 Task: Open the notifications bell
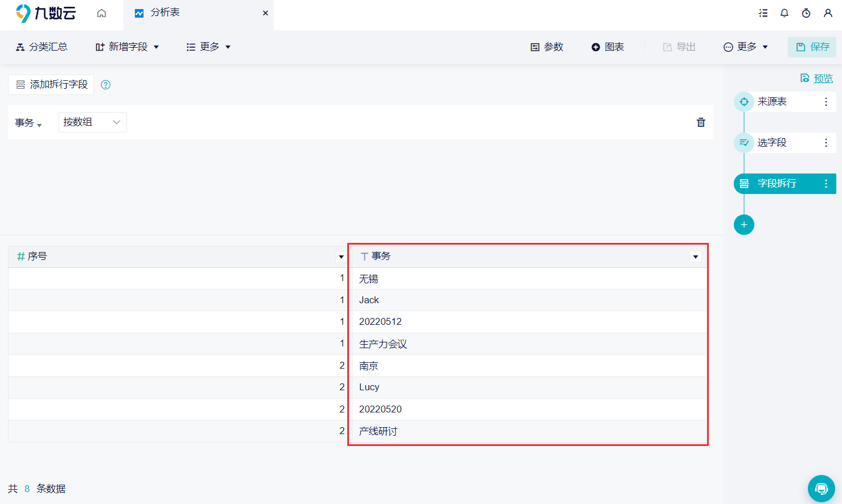tap(785, 13)
